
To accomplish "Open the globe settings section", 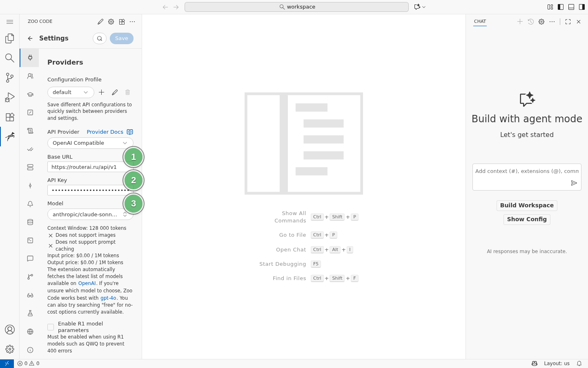I will point(30,332).
